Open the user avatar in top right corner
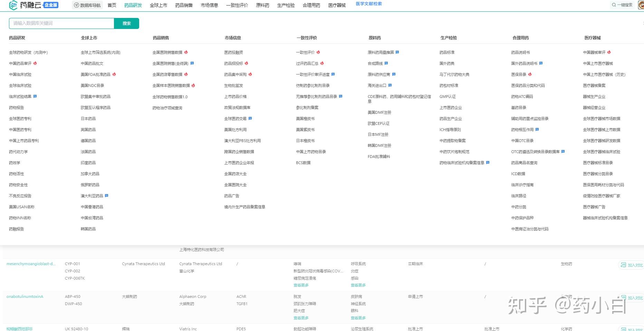 [x=641, y=5]
